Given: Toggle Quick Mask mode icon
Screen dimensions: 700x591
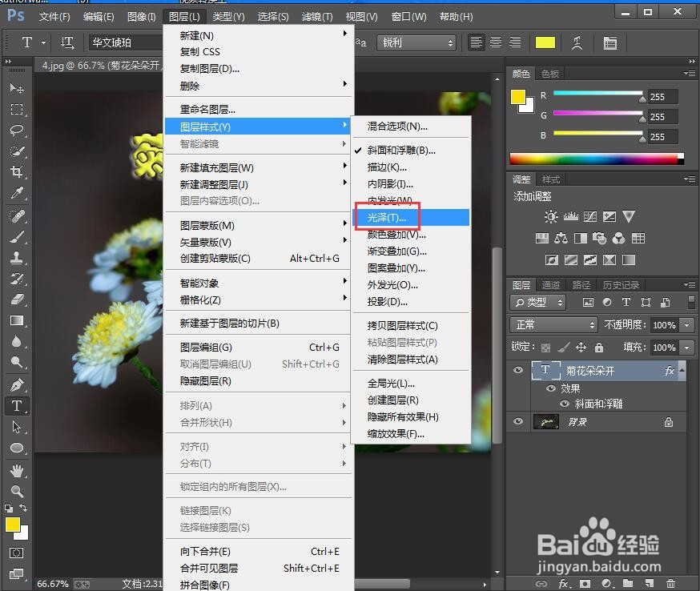Looking at the screenshot, I should (x=17, y=553).
